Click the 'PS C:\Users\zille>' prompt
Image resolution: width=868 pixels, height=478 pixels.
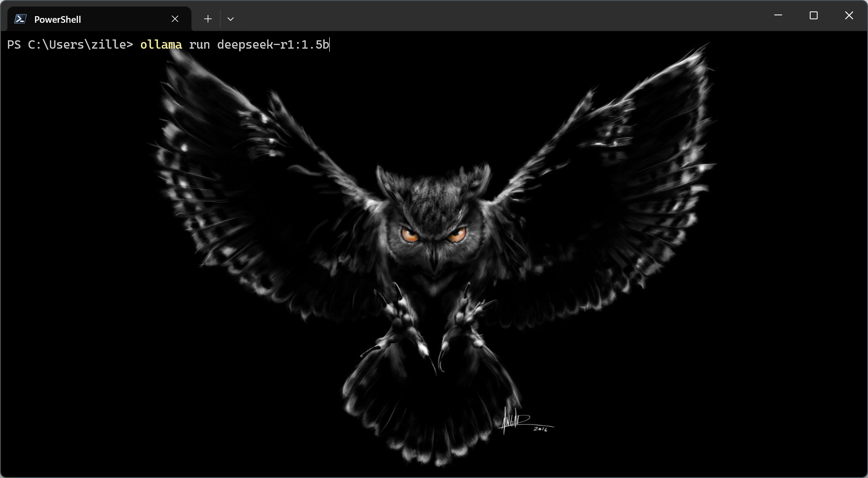[x=70, y=45]
